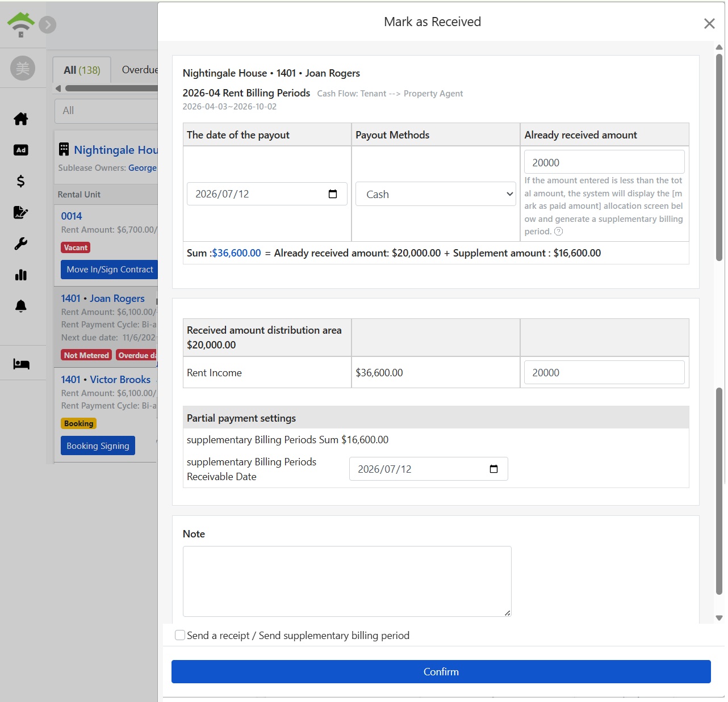Screen dimensions: 728x702
Task: Focus the Rent Income amount field
Action: point(604,372)
